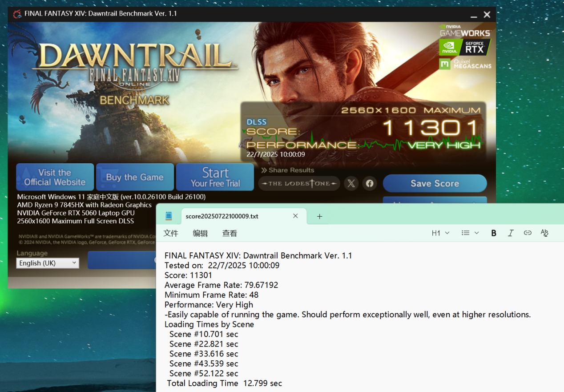The height and width of the screenshot is (392, 564).
Task: Toggle bold formatting in Notepad
Action: (494, 233)
